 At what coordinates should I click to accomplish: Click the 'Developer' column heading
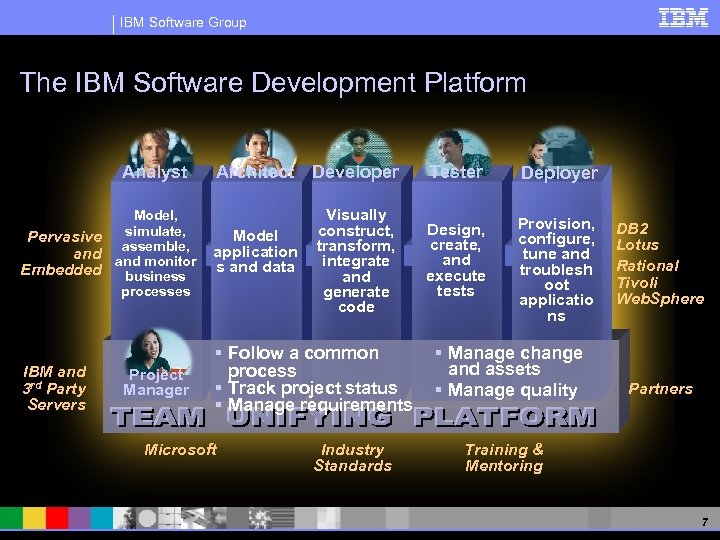click(355, 172)
